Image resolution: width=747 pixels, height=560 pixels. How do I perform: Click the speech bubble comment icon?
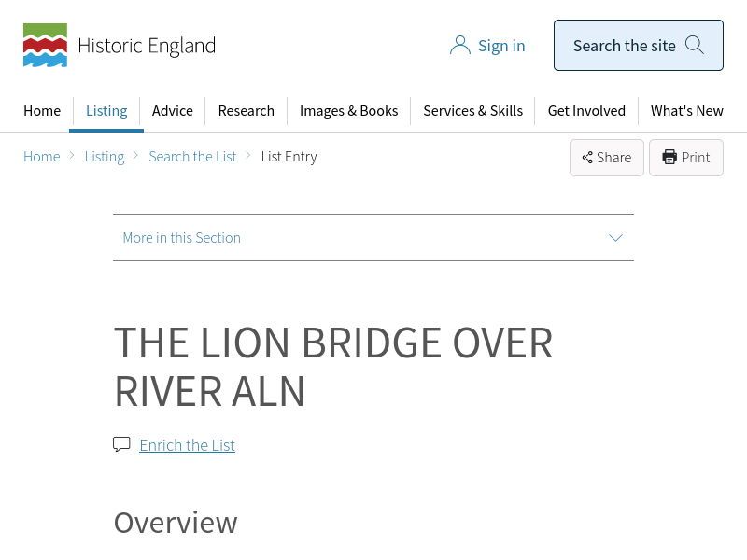(x=121, y=444)
